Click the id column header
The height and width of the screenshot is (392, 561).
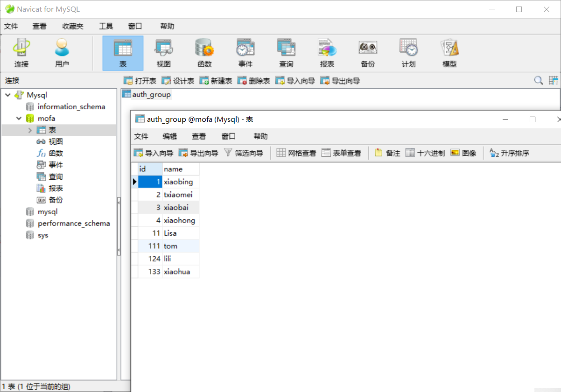tap(150, 169)
